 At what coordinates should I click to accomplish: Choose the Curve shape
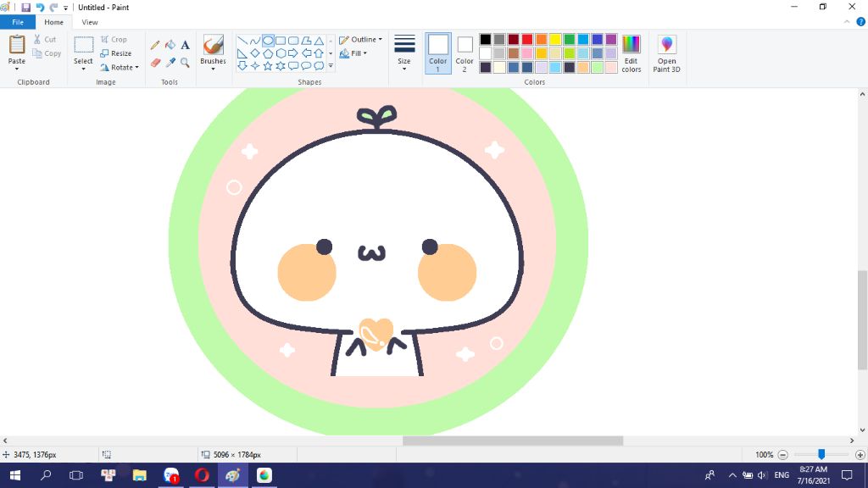pyautogui.click(x=255, y=41)
